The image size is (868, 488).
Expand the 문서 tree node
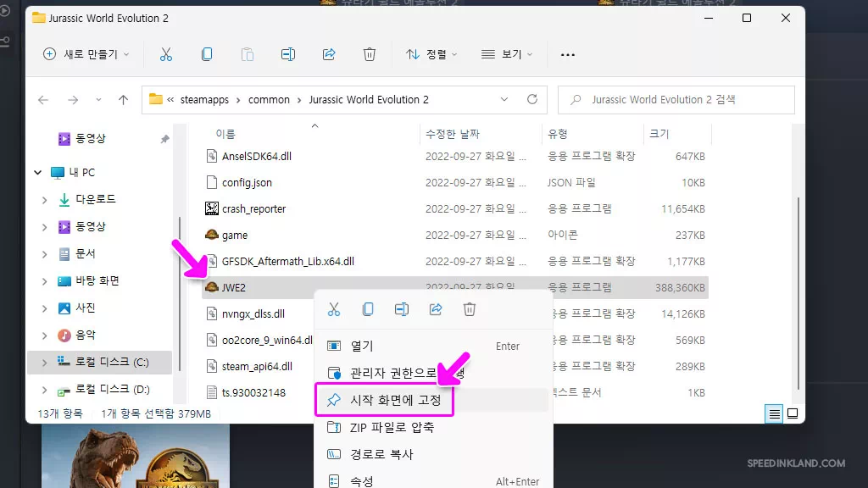click(x=44, y=254)
